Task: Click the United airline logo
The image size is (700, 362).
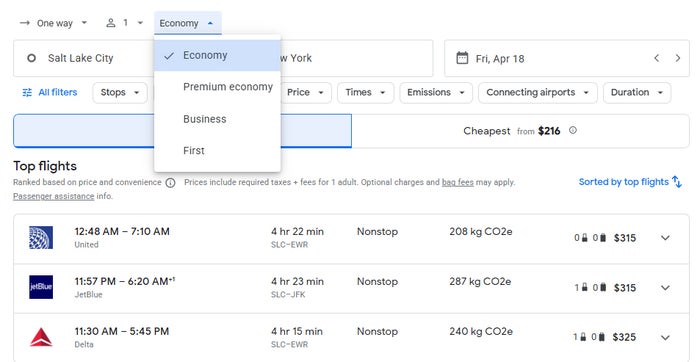Action: [x=41, y=237]
